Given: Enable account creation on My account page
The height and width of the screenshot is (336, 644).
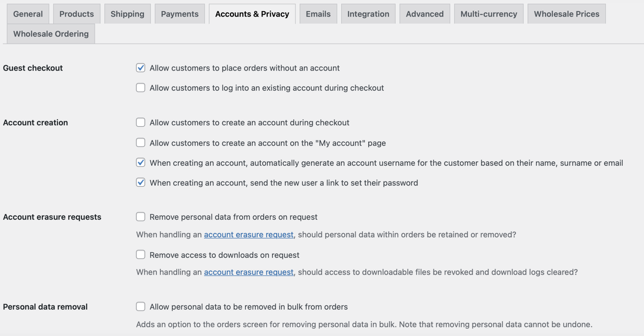Looking at the screenshot, I should coord(141,143).
